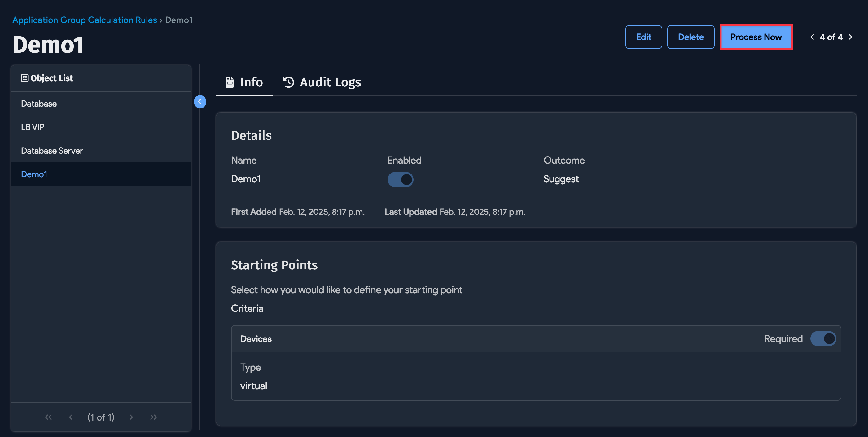Screen dimensions: 868x437
Task: Open Application Group Calculation Rules breadcrumb link
Action: (85, 20)
